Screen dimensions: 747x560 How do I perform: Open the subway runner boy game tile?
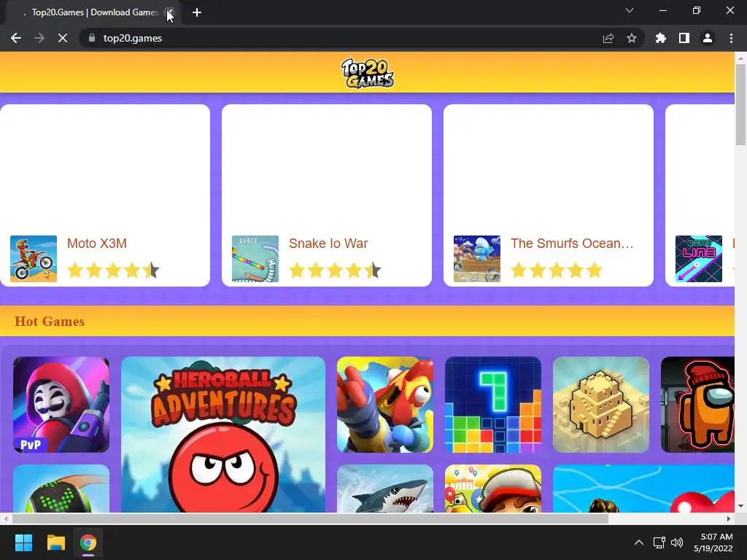[493, 489]
